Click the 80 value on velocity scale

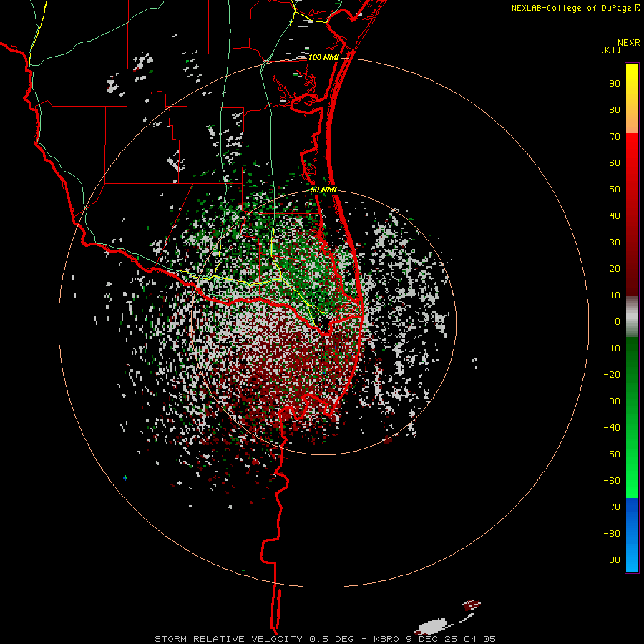[615, 110]
